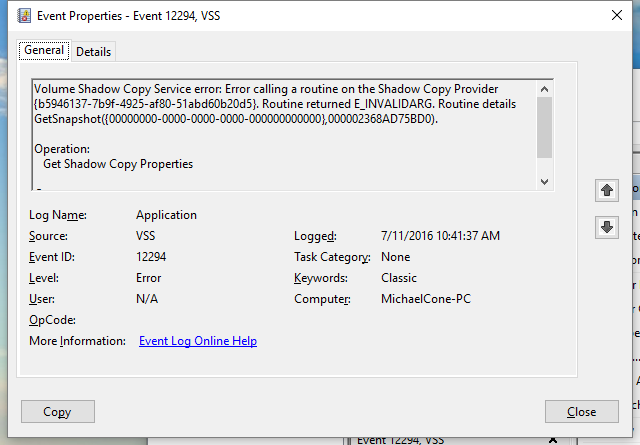Go to the next event with down arrow button

606,227
